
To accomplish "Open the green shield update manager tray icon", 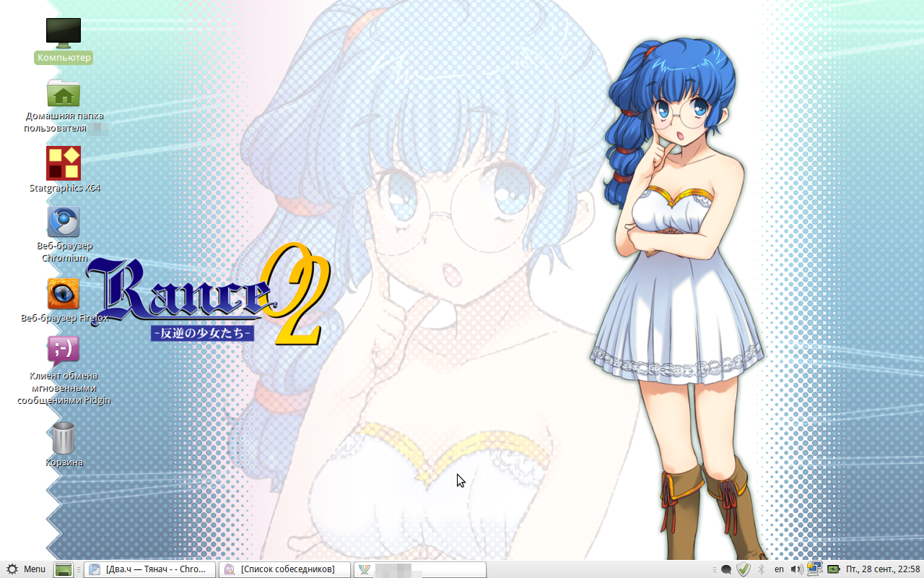I will pos(744,569).
